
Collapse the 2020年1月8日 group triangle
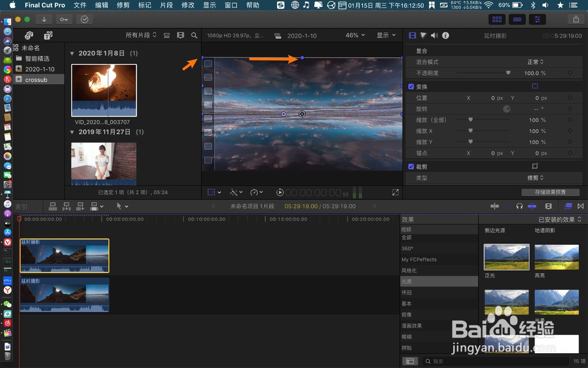(x=72, y=53)
